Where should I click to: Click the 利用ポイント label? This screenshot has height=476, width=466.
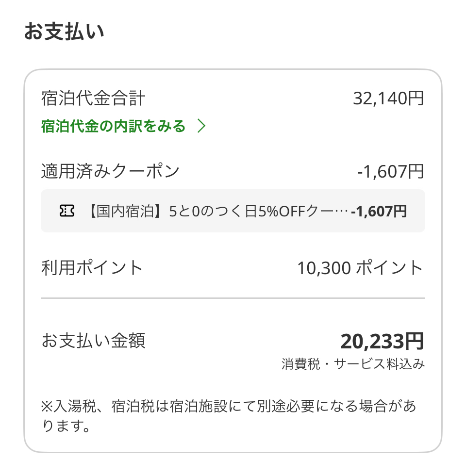pos(92,268)
